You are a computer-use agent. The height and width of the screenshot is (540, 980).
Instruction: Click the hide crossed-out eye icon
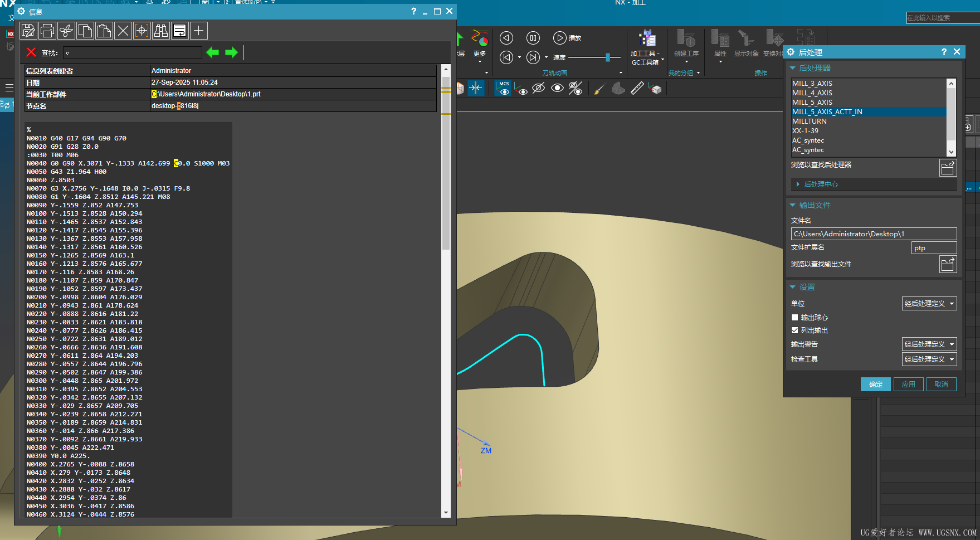coord(538,88)
